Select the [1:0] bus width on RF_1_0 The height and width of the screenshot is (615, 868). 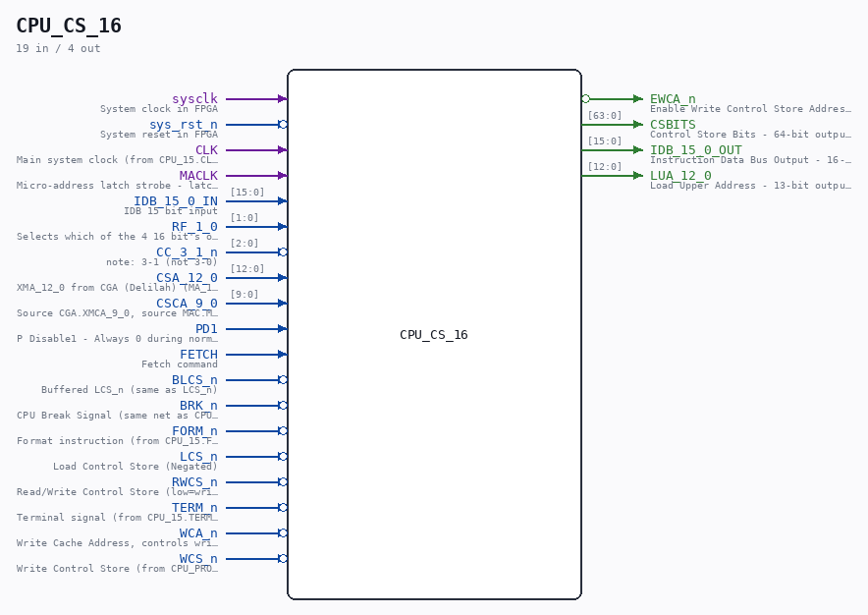[244, 218]
